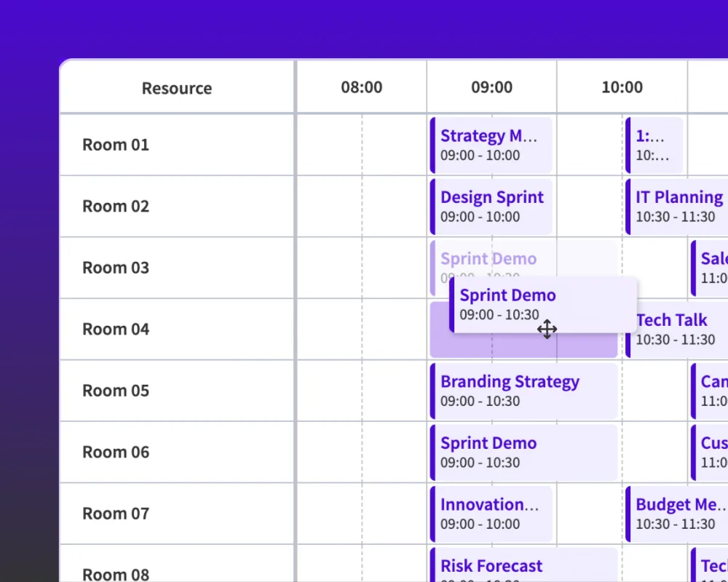Open the Design Sprint event in Room 02
728x582 pixels.
pyautogui.click(x=492, y=206)
